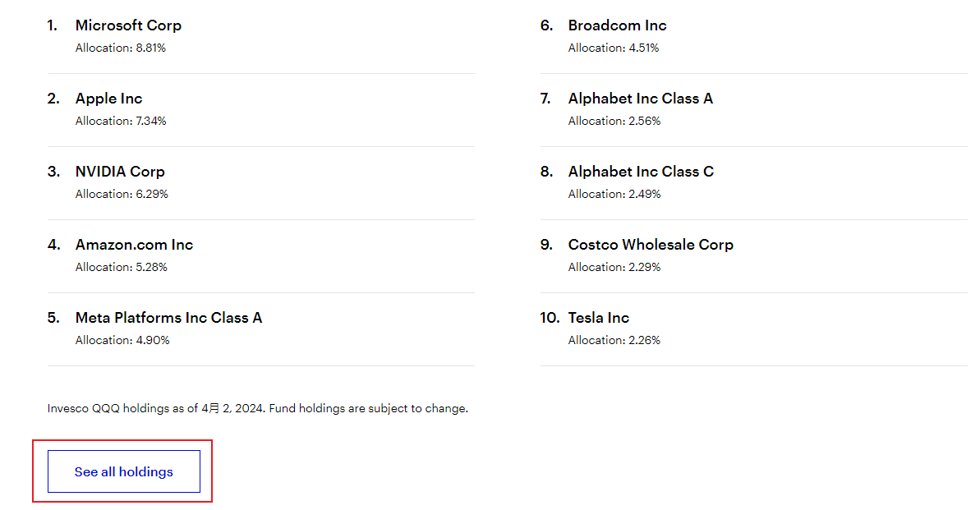Viewport: 980px width, 510px height.
Task: Select NVIDIA's 6.29% allocation line
Action: (122, 195)
